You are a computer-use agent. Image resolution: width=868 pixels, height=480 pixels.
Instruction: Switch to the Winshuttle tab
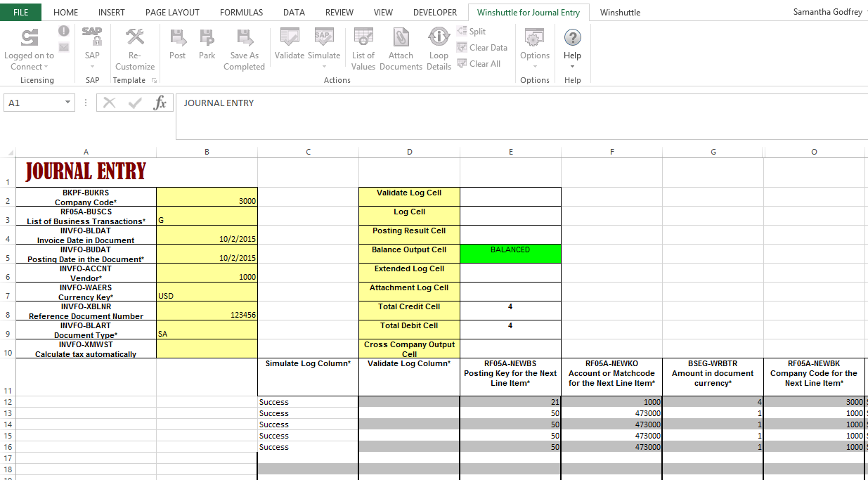[x=620, y=12]
